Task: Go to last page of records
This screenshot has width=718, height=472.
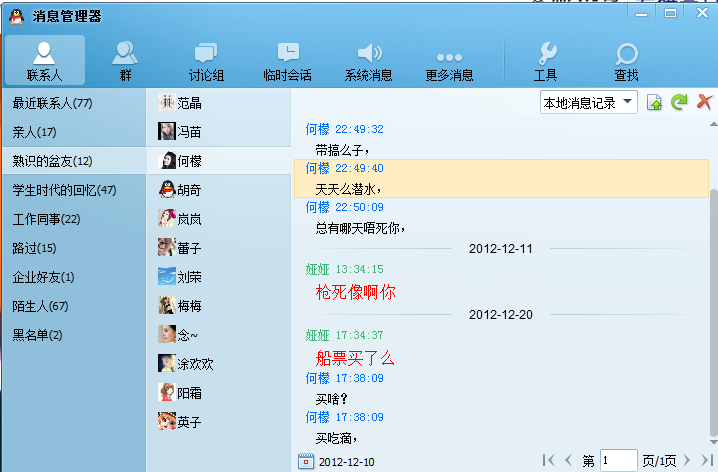Action: pyautogui.click(x=707, y=460)
